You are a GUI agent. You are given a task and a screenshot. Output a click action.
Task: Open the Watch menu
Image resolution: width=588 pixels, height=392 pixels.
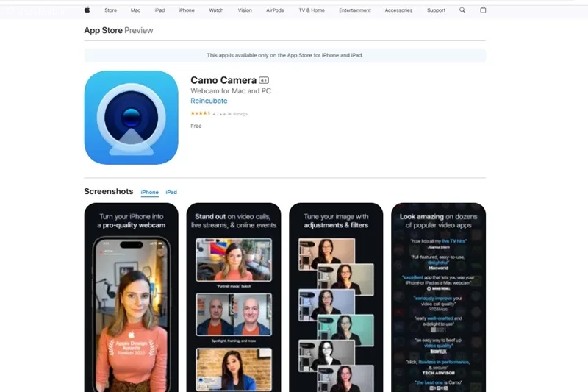216,10
